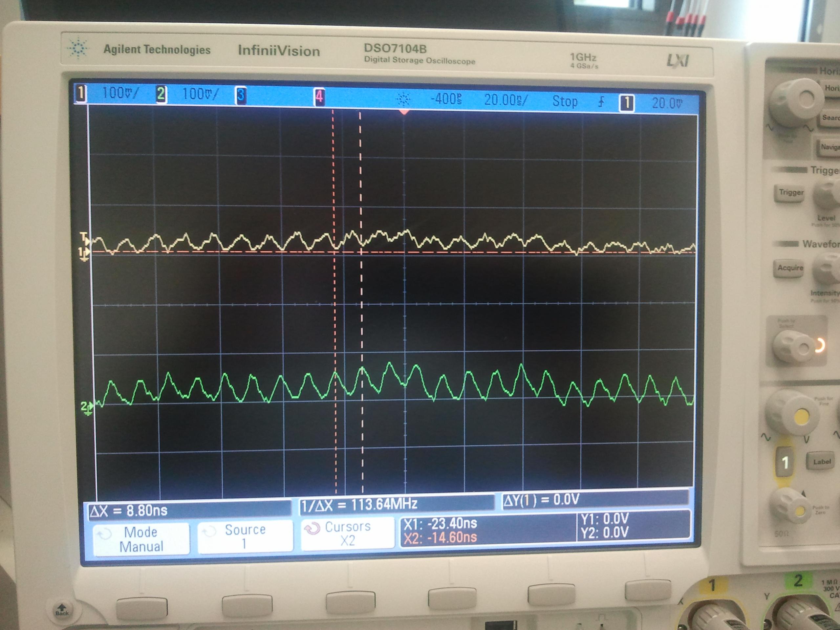The width and height of the screenshot is (840, 630).
Task: Push the Back button
Action: [x=62, y=610]
